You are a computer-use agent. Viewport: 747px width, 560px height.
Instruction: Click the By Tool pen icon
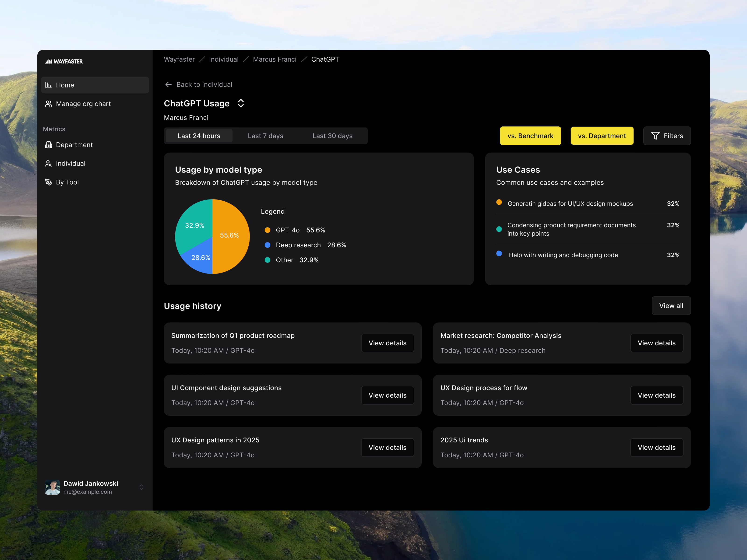pyautogui.click(x=49, y=182)
